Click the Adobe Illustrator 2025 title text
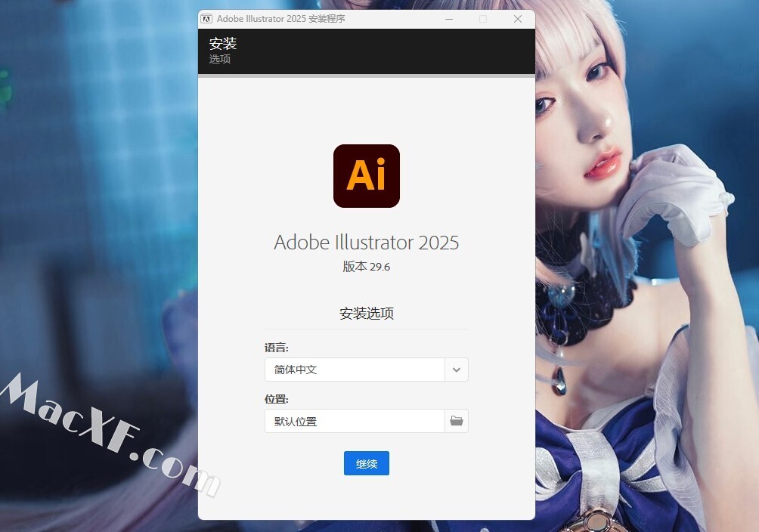The image size is (759, 532). pos(367,243)
